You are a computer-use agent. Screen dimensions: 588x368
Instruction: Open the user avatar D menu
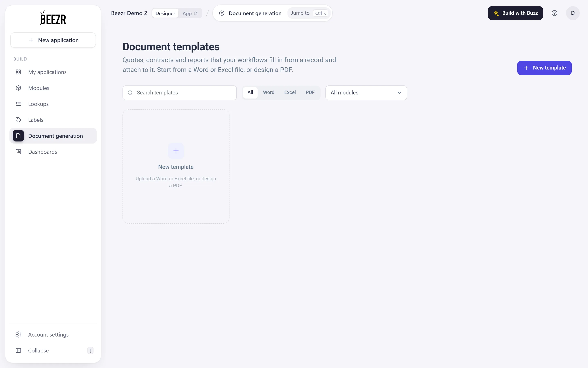coord(573,13)
